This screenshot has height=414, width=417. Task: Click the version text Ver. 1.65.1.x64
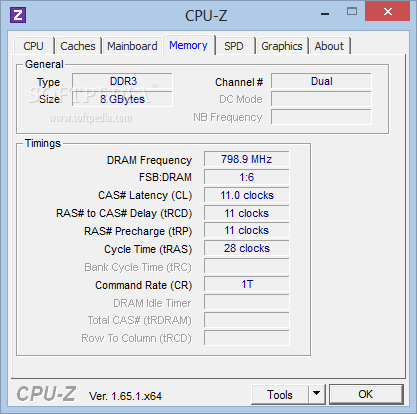coord(125,396)
